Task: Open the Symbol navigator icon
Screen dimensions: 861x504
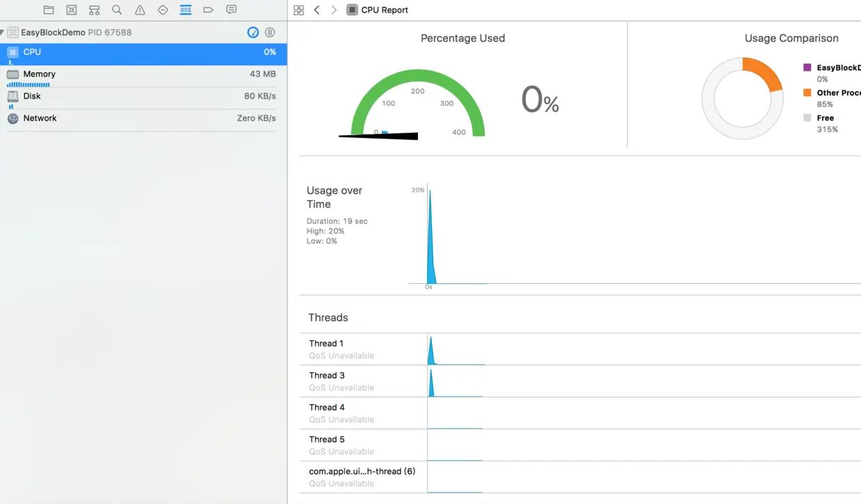Action: coord(94,10)
